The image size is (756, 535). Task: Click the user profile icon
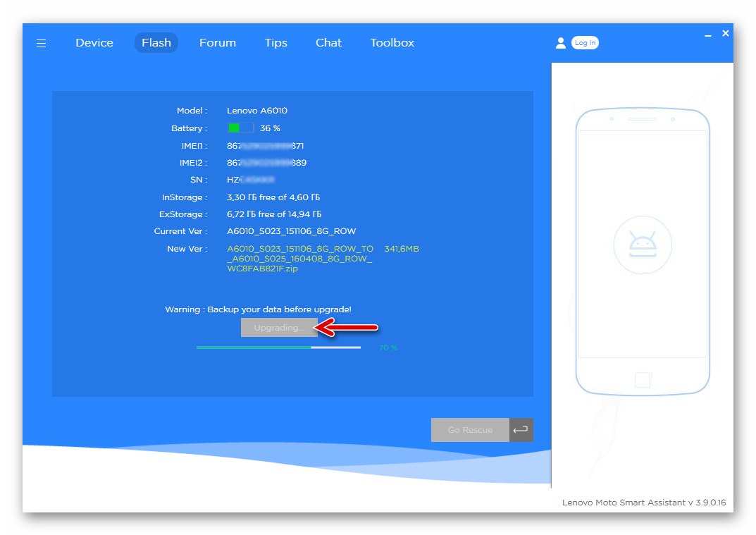pyautogui.click(x=560, y=43)
